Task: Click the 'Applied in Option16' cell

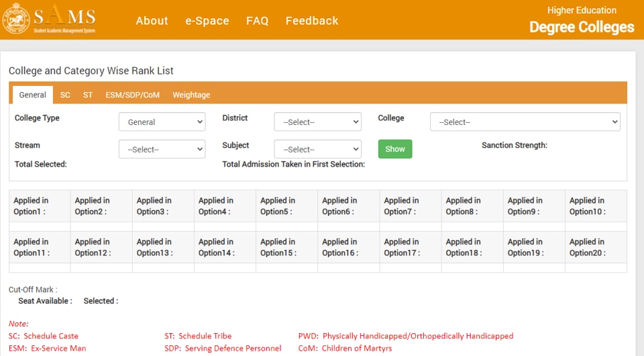Action: [349, 247]
